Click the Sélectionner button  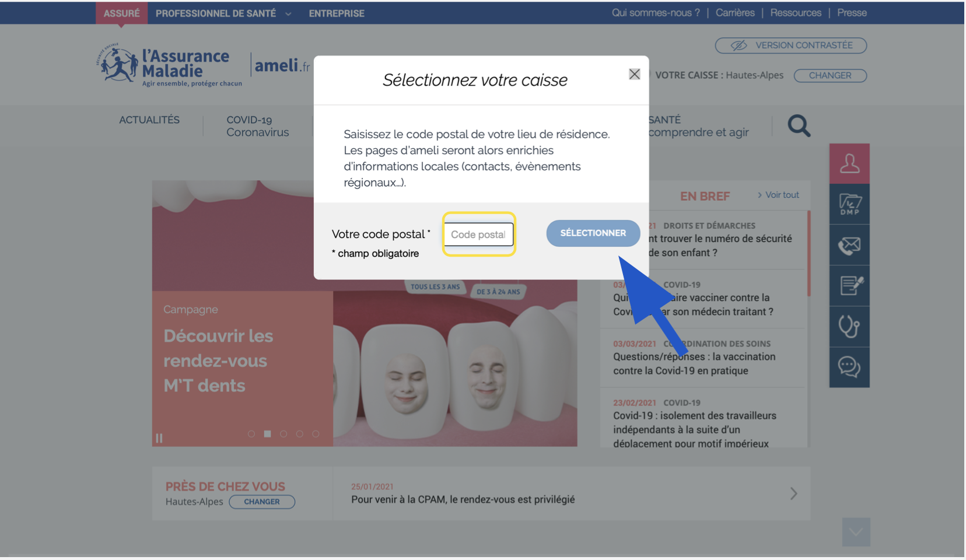[x=593, y=233]
